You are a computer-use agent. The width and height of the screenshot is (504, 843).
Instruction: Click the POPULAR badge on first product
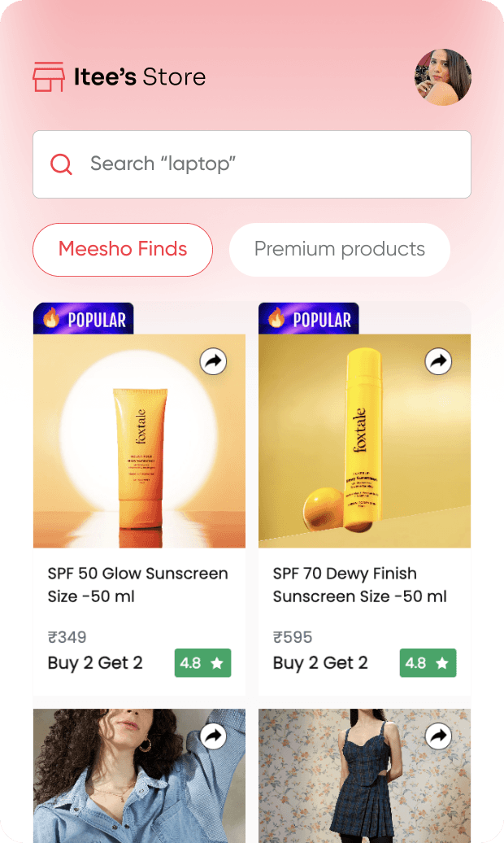coord(83,319)
